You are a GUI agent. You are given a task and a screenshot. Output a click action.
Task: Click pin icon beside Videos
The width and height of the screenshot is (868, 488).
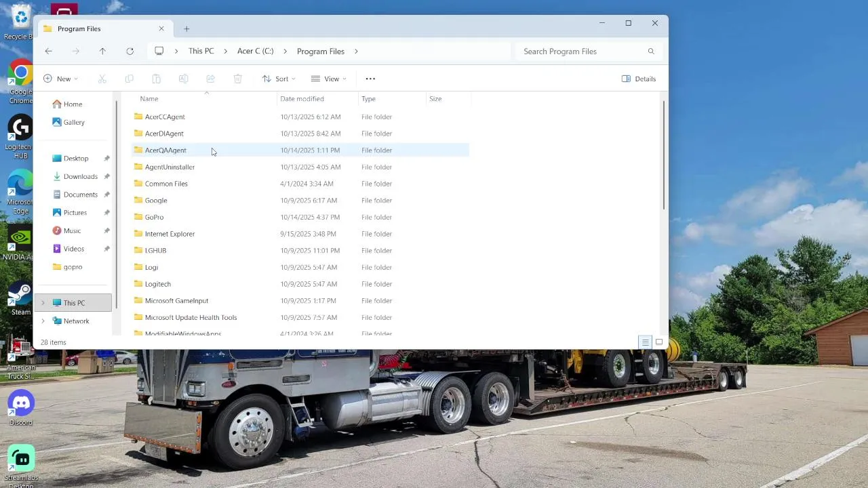[x=106, y=249]
